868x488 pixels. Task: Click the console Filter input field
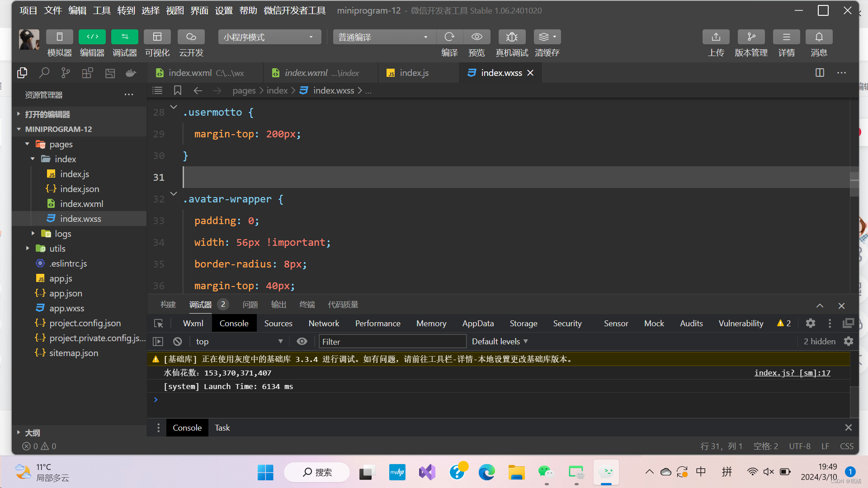pos(392,342)
